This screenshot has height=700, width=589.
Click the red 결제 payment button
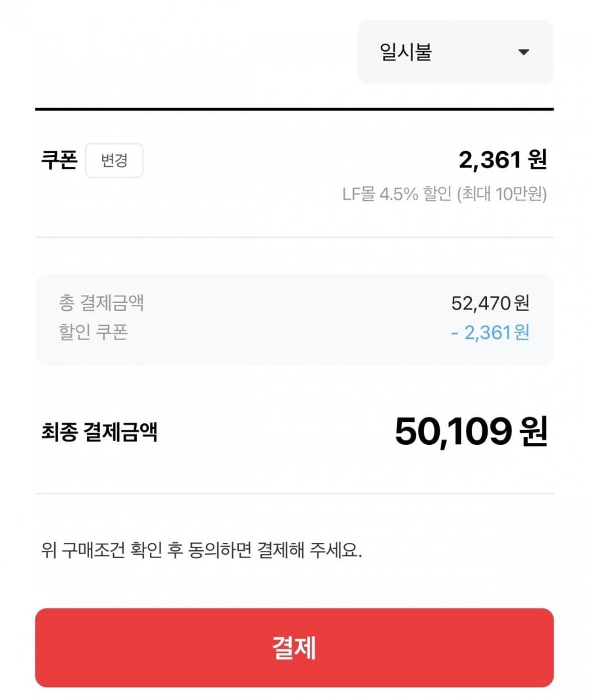click(294, 648)
